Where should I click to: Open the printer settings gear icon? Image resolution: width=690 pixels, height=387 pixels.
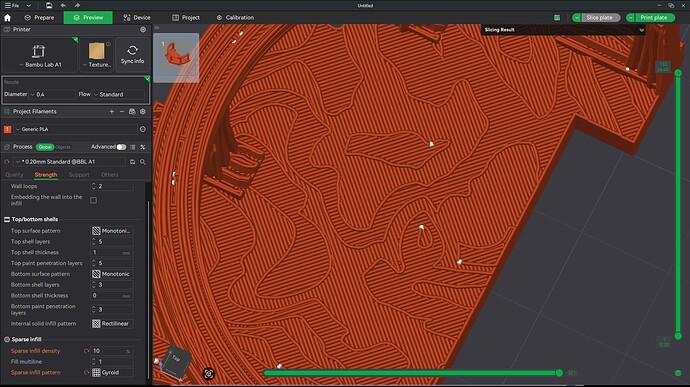click(143, 29)
